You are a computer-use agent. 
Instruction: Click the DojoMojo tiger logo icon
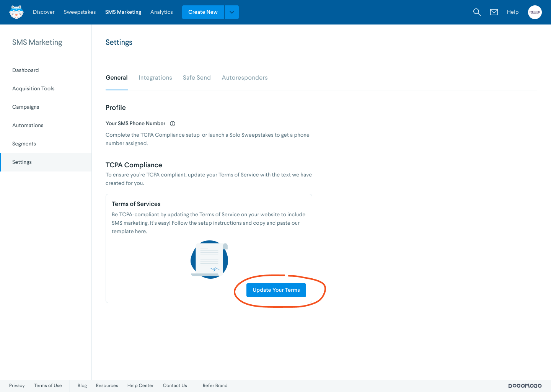click(16, 12)
